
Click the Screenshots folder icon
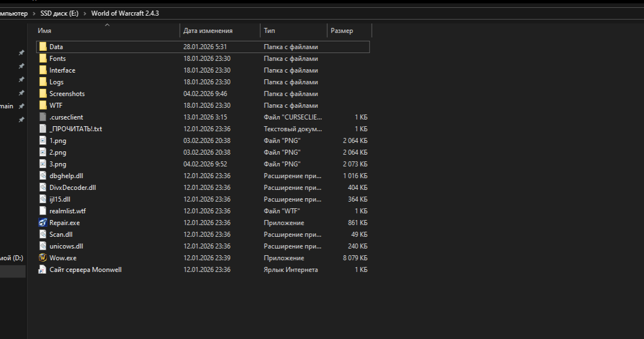point(43,94)
